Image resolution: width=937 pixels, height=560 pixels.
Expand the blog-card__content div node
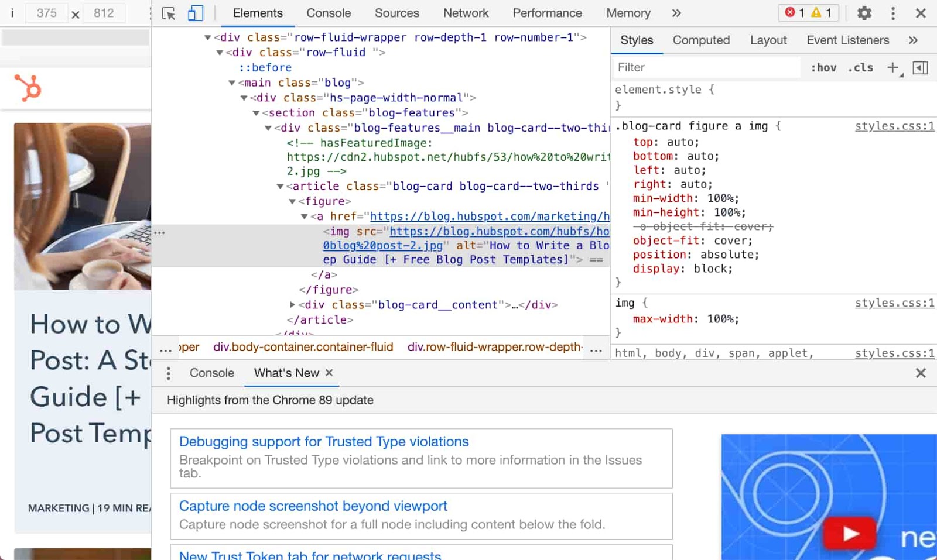pyautogui.click(x=292, y=305)
